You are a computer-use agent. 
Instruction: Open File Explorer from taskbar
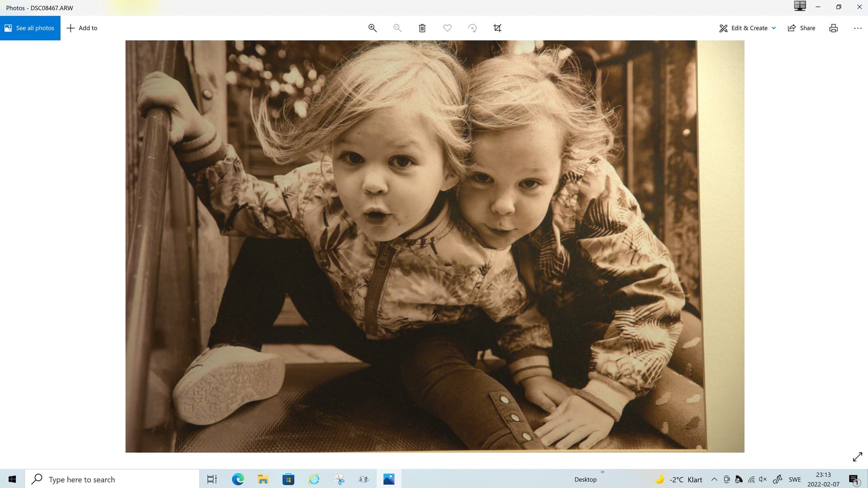263,479
